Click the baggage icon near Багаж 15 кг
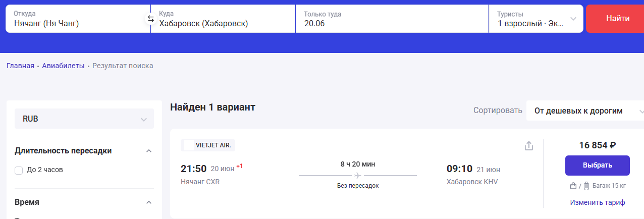This screenshot has height=219, width=644. pyautogui.click(x=586, y=186)
